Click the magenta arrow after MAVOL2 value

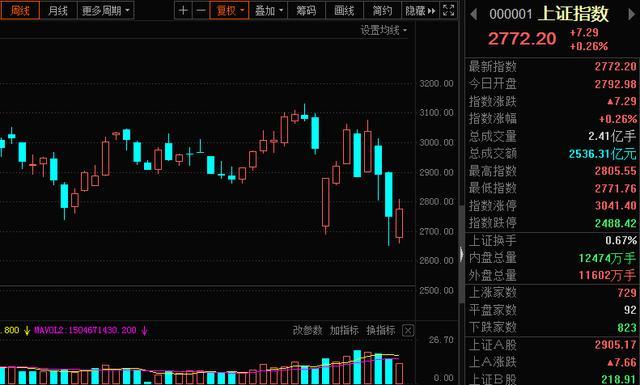pos(144,330)
